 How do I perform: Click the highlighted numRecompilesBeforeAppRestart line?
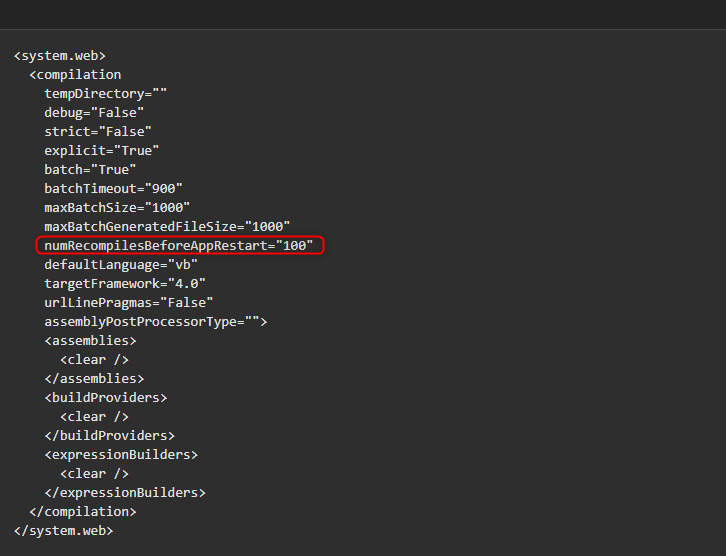(x=179, y=245)
